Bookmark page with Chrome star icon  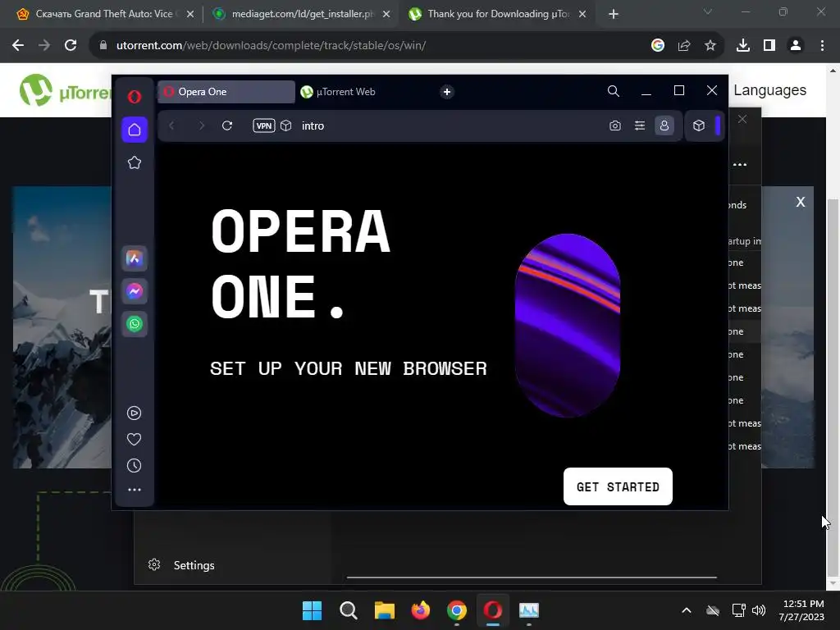click(710, 46)
